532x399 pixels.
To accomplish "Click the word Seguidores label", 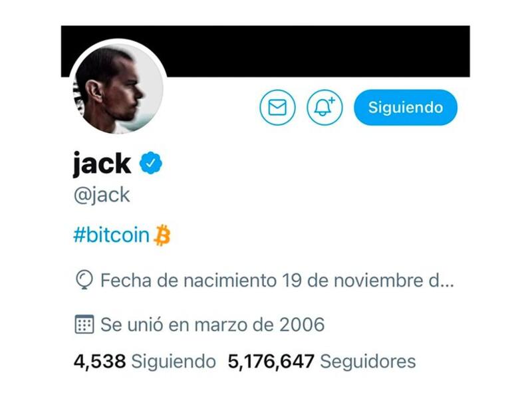I will coord(368,361).
